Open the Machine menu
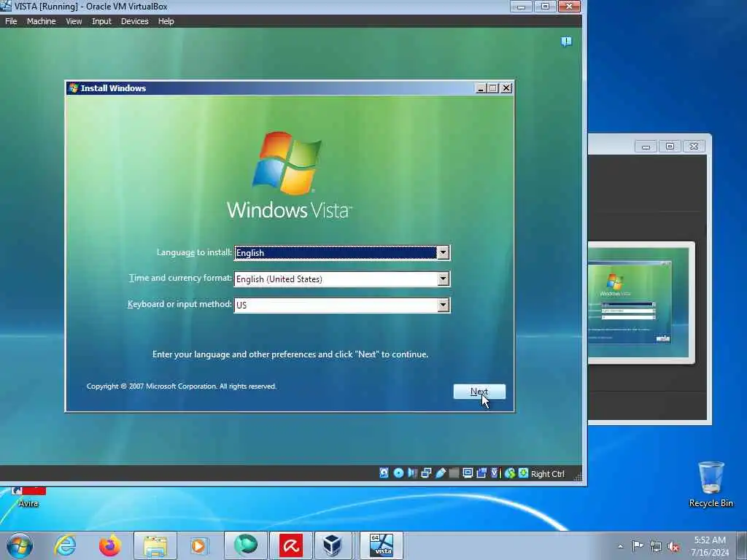 41,21
